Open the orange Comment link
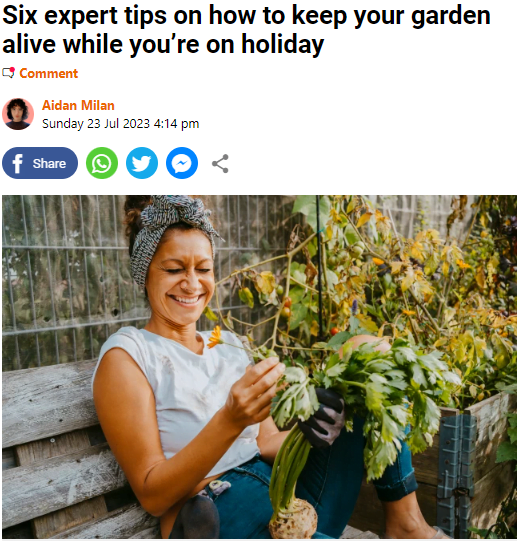This screenshot has height=541, width=519. pos(48,73)
